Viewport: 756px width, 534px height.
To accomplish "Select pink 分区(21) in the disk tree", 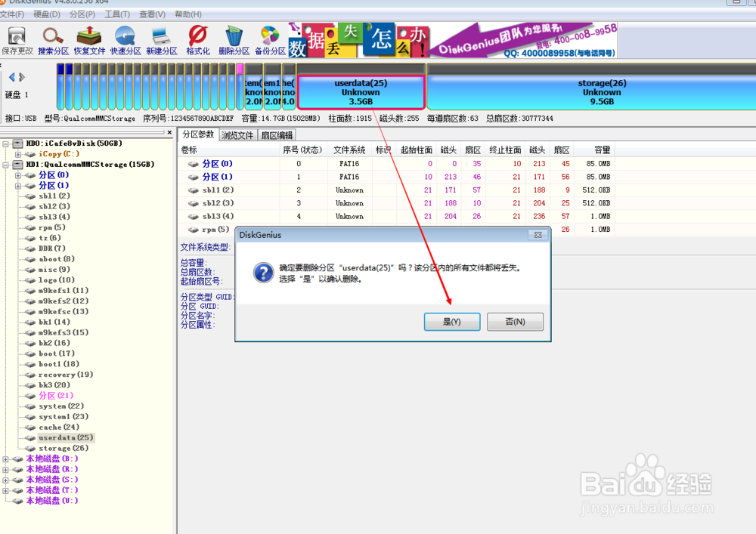I will coord(56,396).
